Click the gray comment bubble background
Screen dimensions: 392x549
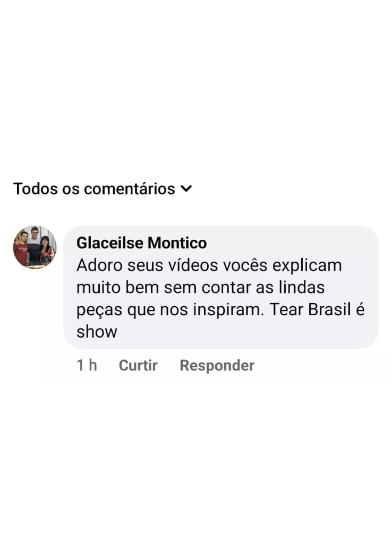tap(221, 287)
